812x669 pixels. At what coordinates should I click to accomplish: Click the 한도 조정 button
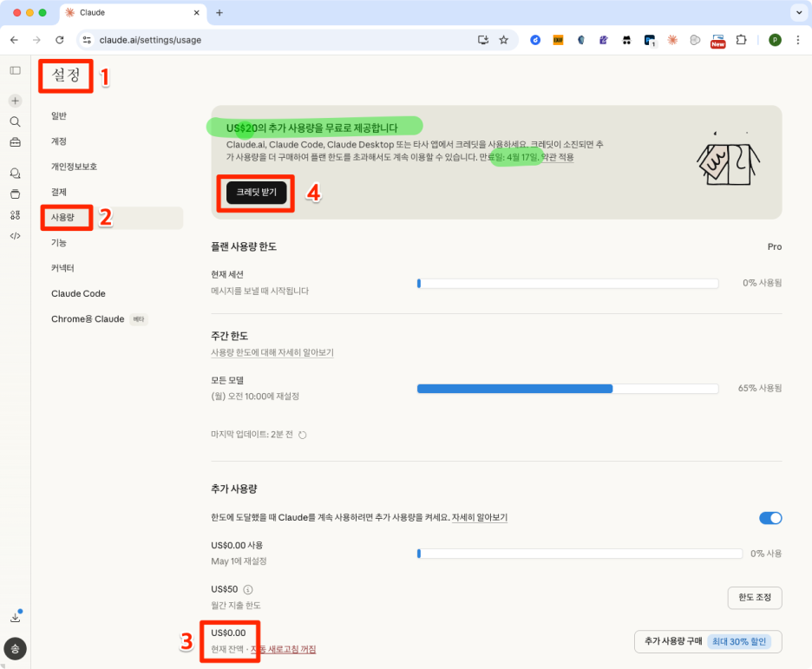point(755,598)
